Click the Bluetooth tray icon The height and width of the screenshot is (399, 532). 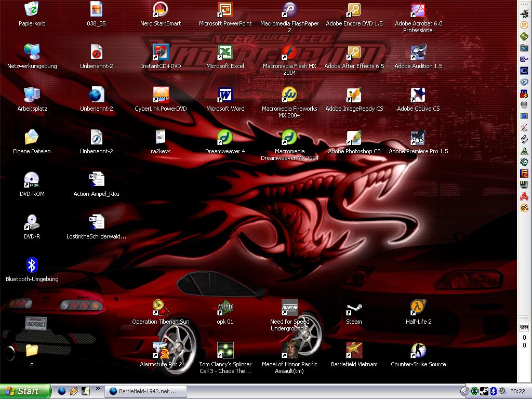tap(494, 391)
